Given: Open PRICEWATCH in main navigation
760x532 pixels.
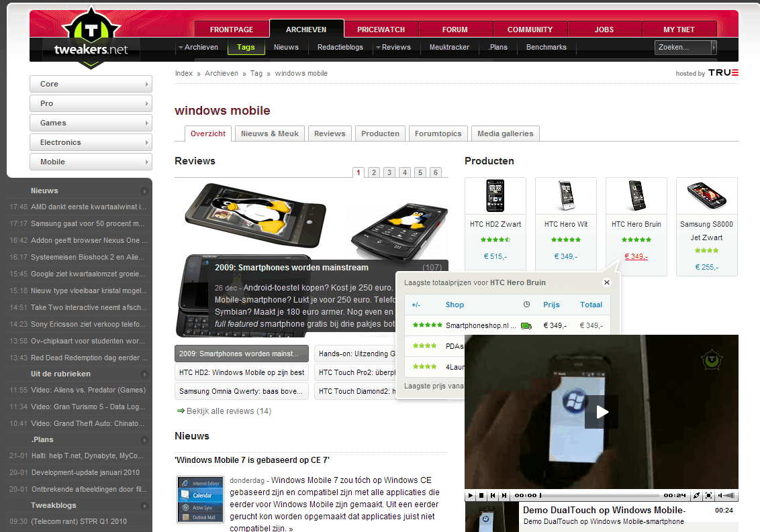Looking at the screenshot, I should 381,30.
